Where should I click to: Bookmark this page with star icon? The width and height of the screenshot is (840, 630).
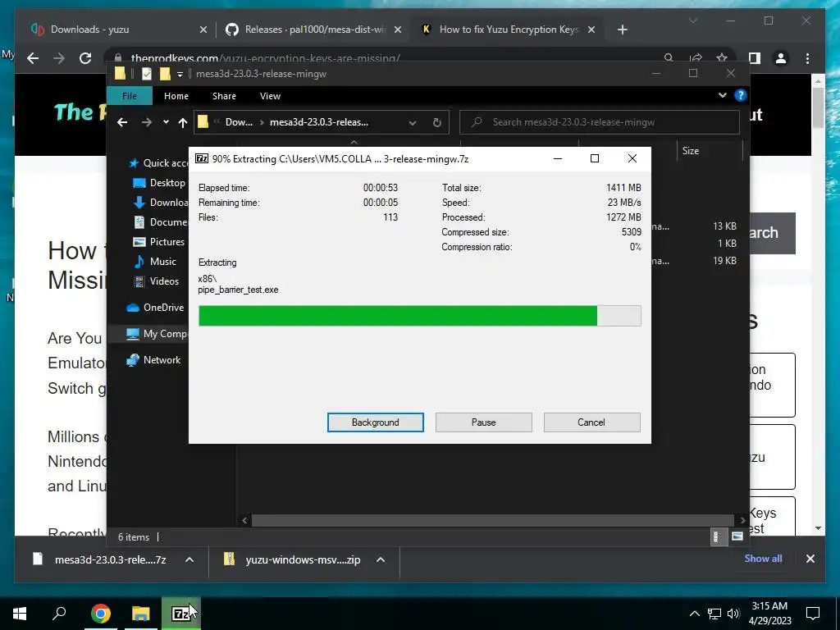pyautogui.click(x=722, y=58)
